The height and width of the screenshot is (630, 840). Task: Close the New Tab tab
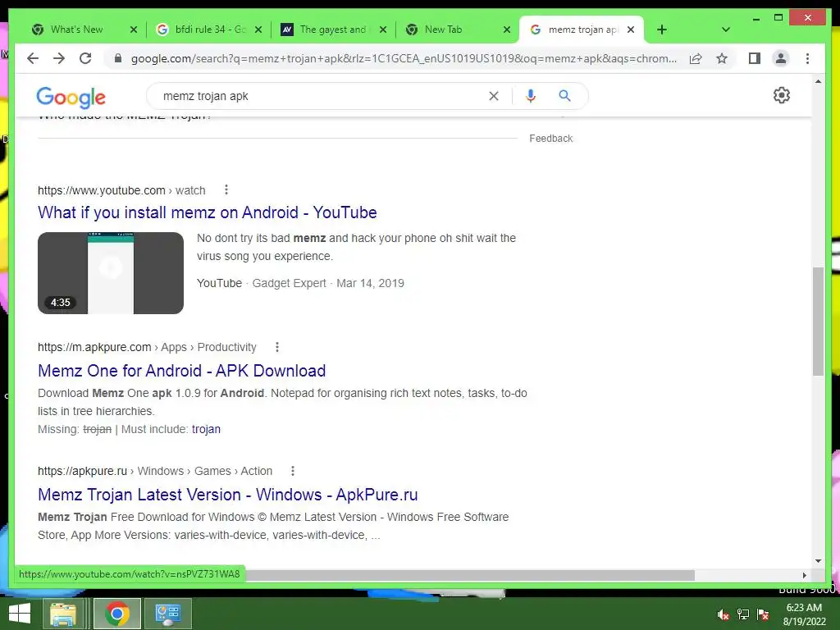click(507, 30)
